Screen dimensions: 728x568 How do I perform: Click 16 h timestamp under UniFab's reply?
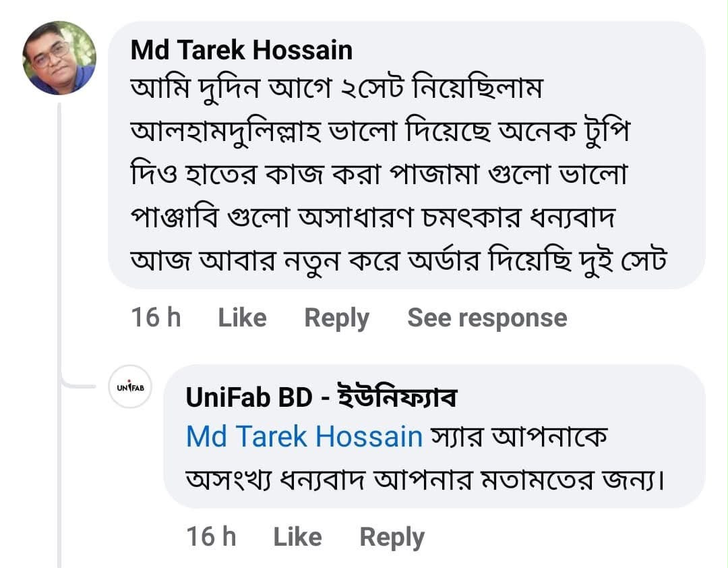[x=211, y=536]
